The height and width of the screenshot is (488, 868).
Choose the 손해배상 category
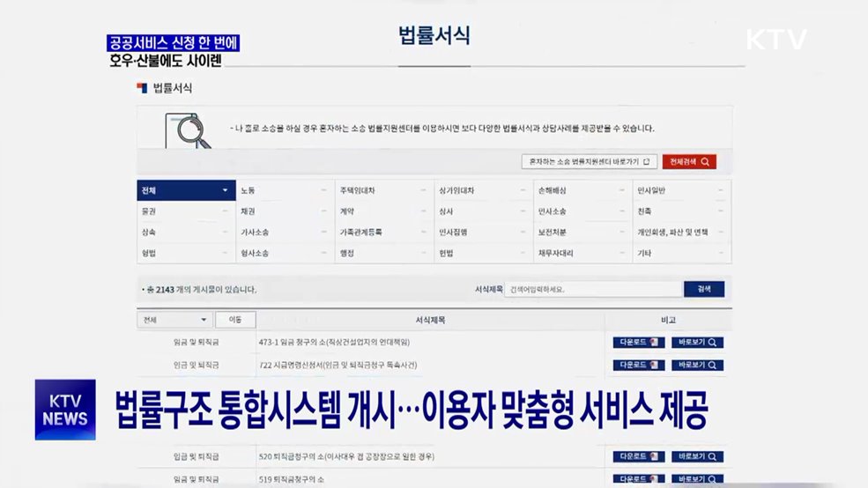582,190
